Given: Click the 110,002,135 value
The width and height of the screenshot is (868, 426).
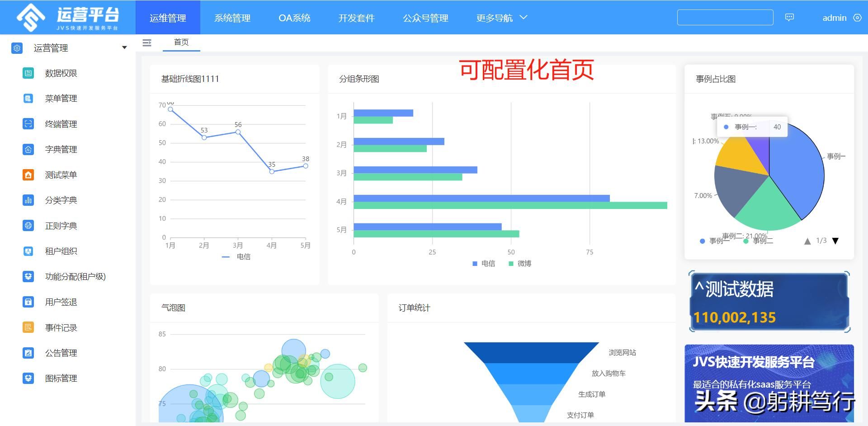Looking at the screenshot, I should click(x=735, y=317).
